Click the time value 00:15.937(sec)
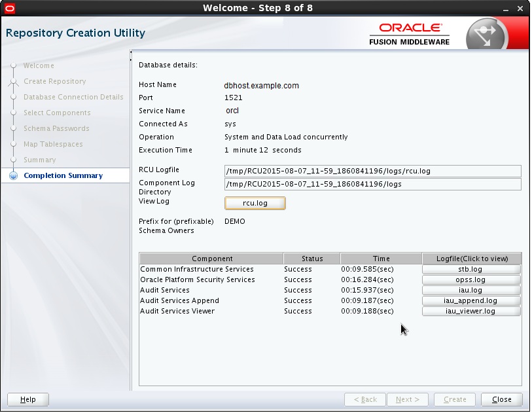 point(368,291)
